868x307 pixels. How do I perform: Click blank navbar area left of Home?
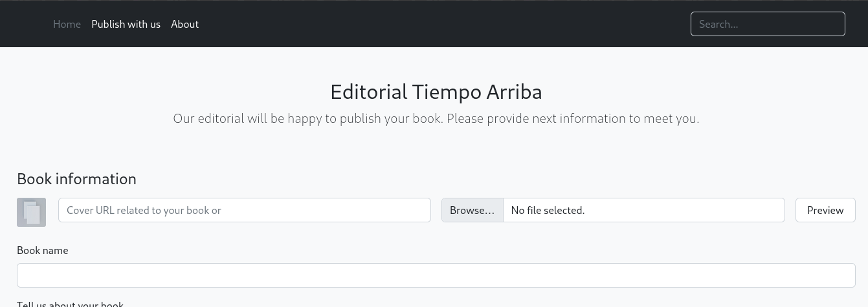point(26,24)
